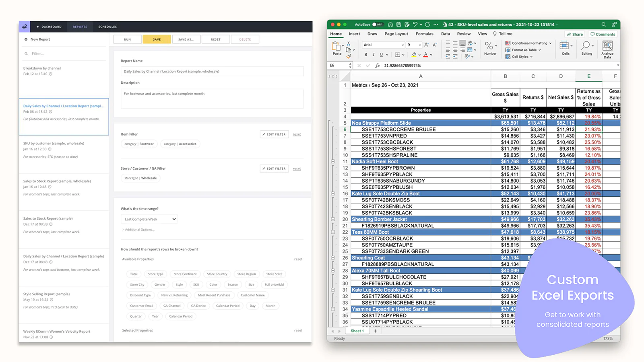Click the add sheet plus icon
The height and width of the screenshot is (362, 644).
[376, 331]
